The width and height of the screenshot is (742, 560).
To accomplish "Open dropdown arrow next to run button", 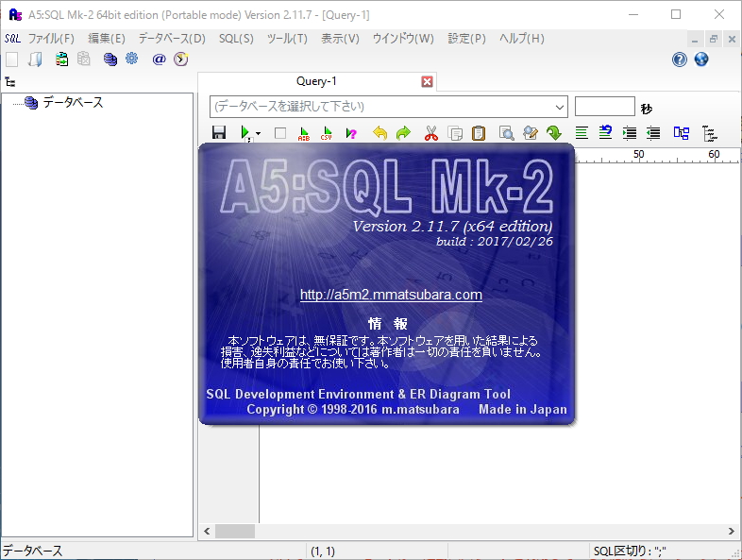I will [258, 133].
